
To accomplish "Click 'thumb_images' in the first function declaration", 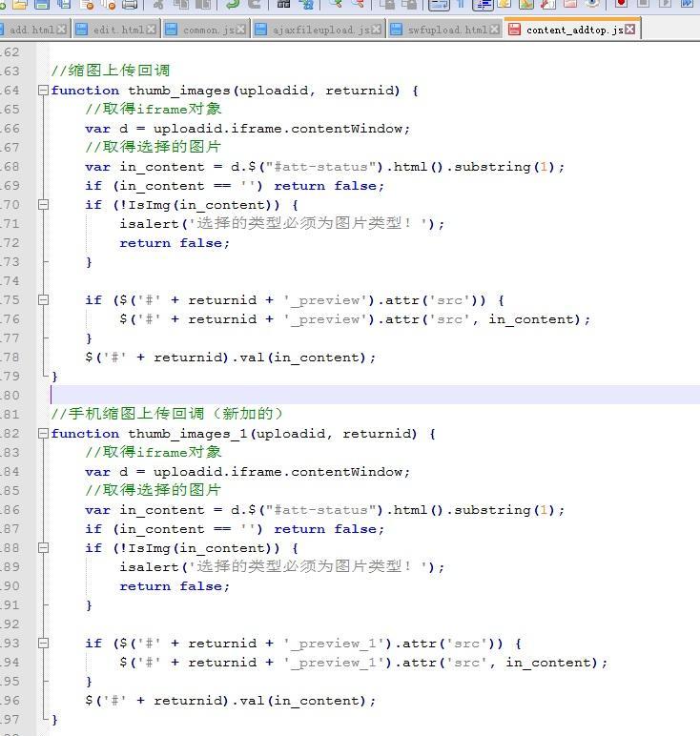I will (179, 91).
